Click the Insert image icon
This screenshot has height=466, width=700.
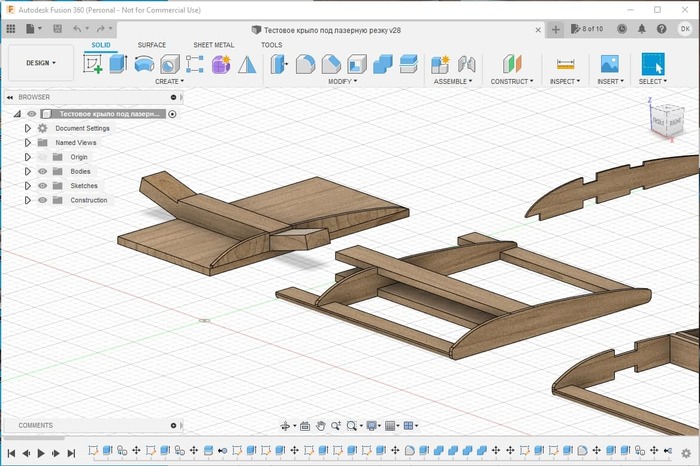tap(609, 64)
